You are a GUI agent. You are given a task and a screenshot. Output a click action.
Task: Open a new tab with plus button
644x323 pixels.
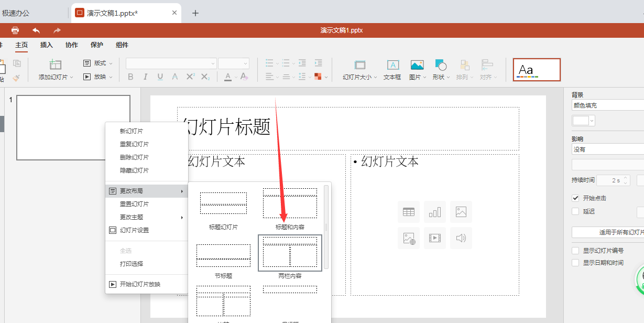click(195, 13)
